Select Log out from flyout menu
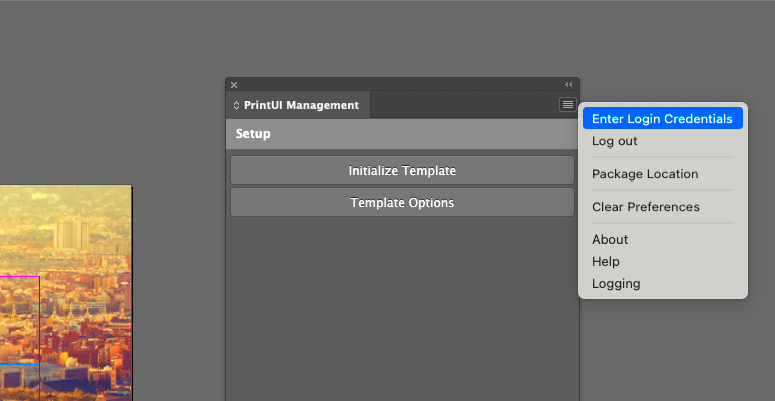775x401 pixels. coord(662,141)
